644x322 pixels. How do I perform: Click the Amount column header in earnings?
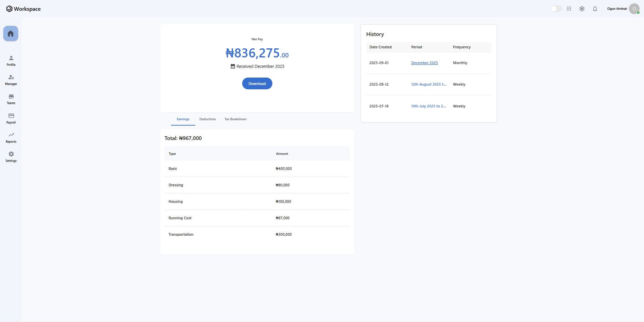[282, 154]
